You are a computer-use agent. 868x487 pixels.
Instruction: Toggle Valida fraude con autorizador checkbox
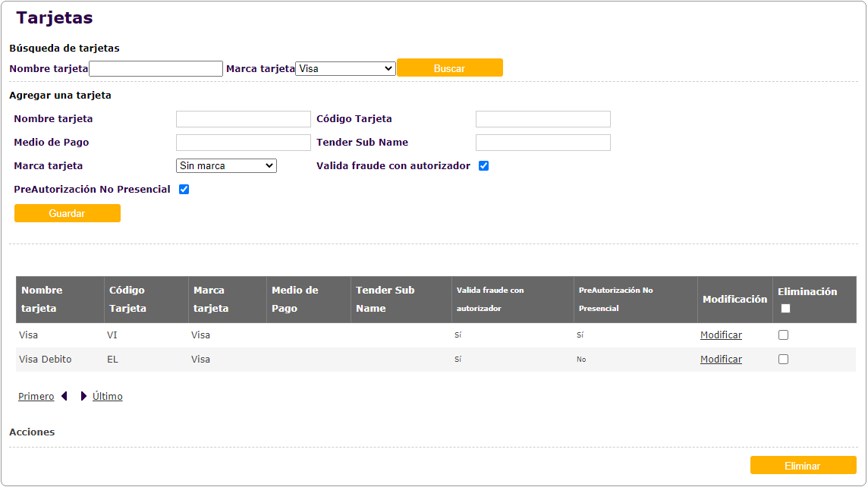[484, 165]
